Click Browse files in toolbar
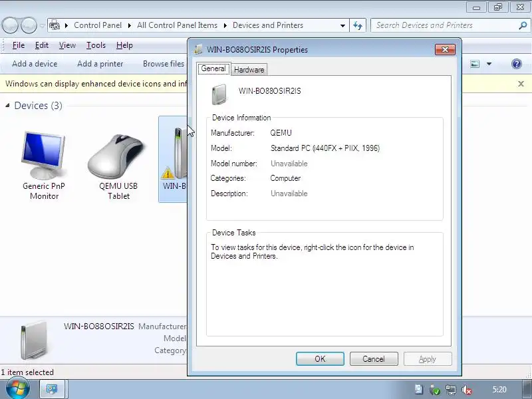Screen dimensions: 532x399 click(164, 64)
